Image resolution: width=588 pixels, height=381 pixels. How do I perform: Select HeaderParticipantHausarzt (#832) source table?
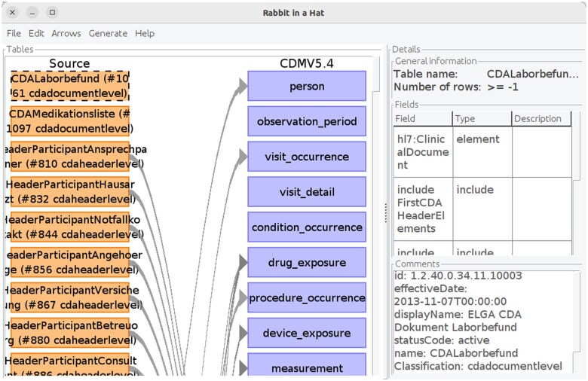tap(70, 191)
